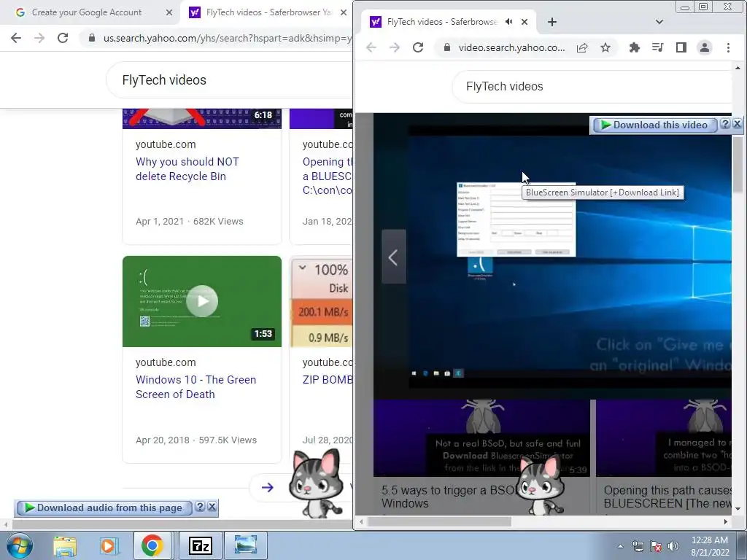747x560 pixels.
Task: Click right window vertical scrollbar up arrow
Action: pos(738,68)
